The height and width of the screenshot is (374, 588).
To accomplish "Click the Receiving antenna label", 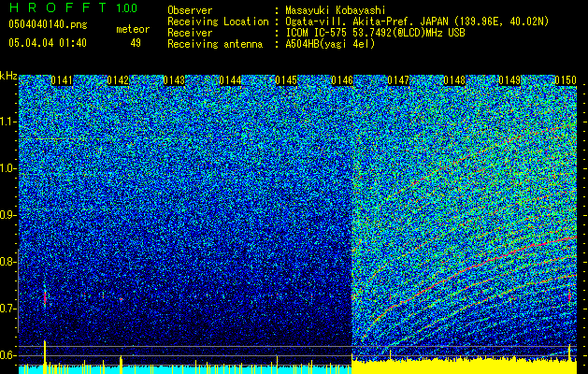I will pos(215,44).
